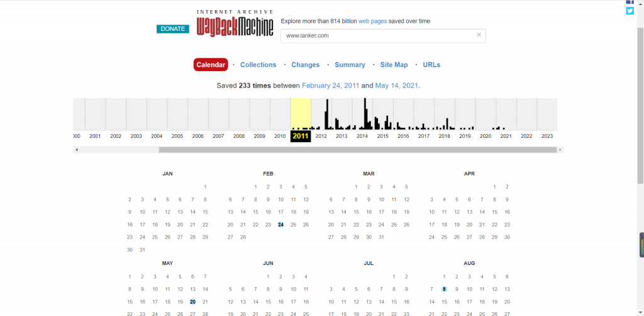Image resolution: width=644 pixels, height=316 pixels.
Task: Click the MAR month heading
Action: click(x=369, y=174)
